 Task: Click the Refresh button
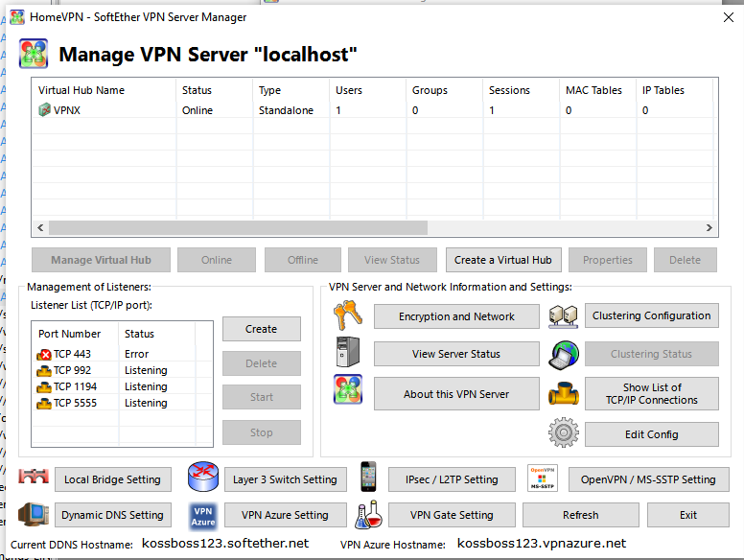pyautogui.click(x=581, y=515)
